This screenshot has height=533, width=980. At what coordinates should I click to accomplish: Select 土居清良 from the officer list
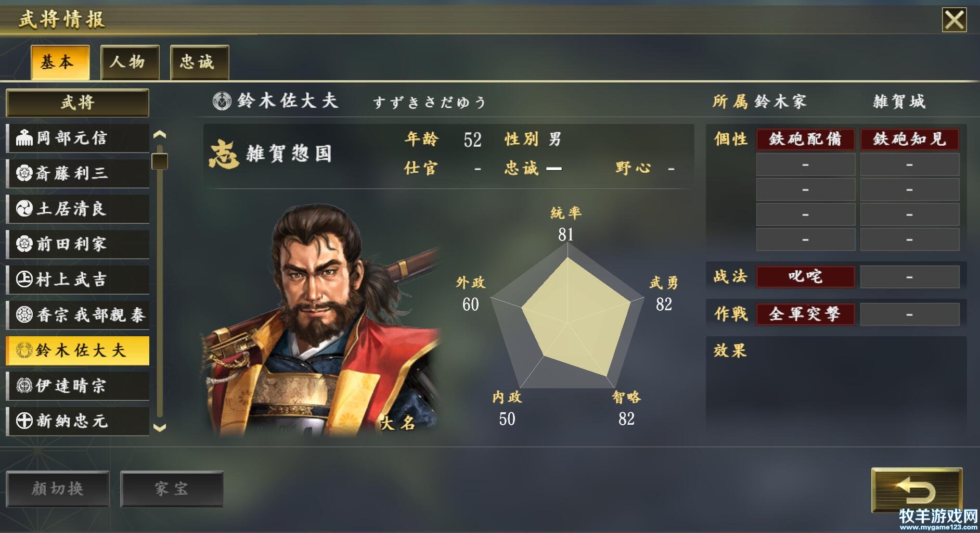(78, 209)
